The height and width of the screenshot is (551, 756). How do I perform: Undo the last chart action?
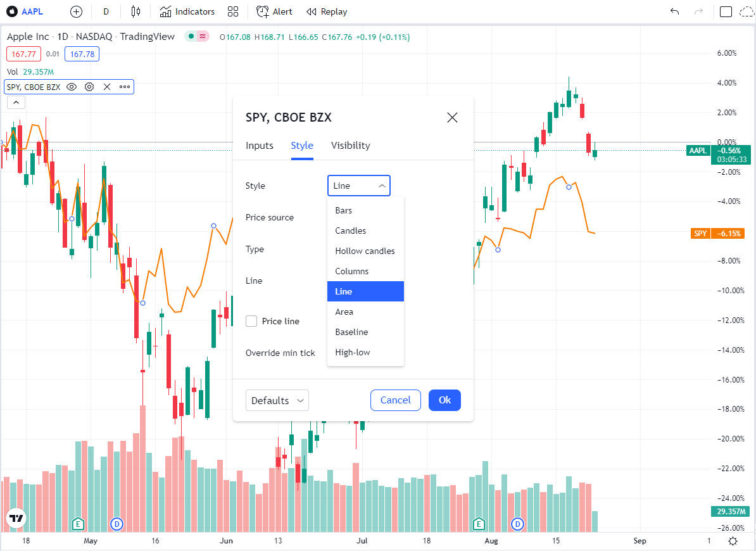click(674, 11)
